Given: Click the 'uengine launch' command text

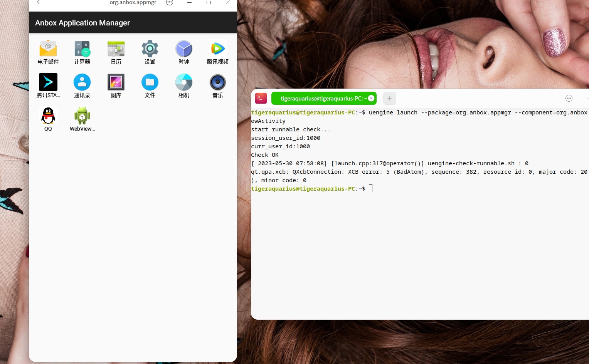Looking at the screenshot, I should tap(393, 112).
